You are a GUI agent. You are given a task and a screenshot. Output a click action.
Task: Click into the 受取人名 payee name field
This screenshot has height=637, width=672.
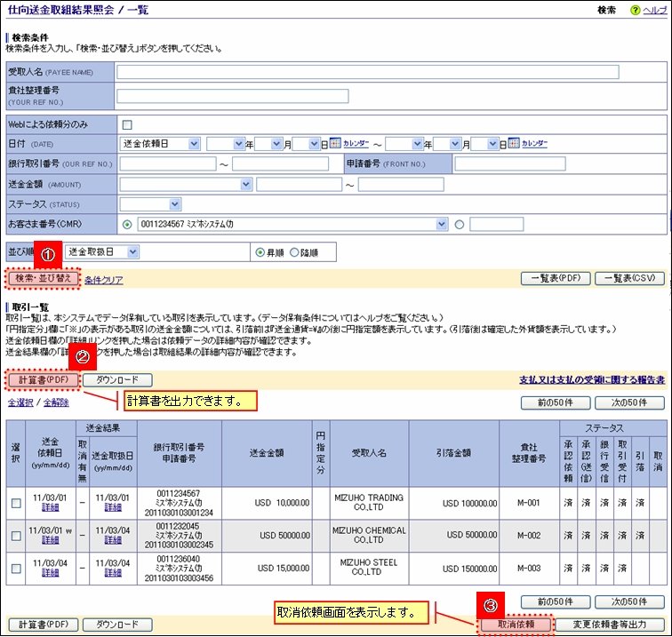pos(368,72)
